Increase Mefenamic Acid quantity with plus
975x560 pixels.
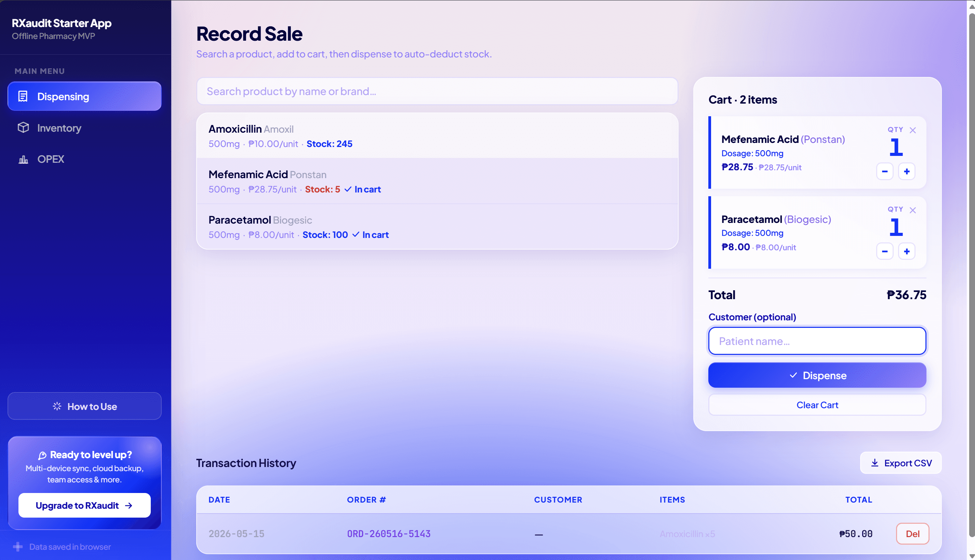pyautogui.click(x=907, y=171)
